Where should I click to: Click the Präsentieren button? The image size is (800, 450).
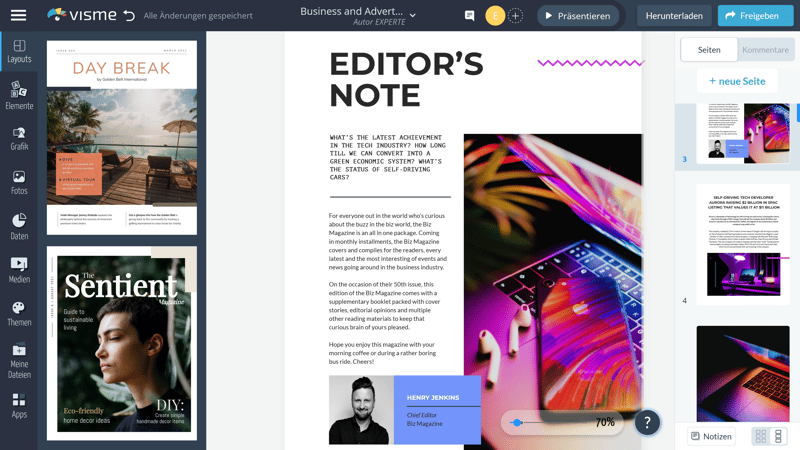(577, 16)
